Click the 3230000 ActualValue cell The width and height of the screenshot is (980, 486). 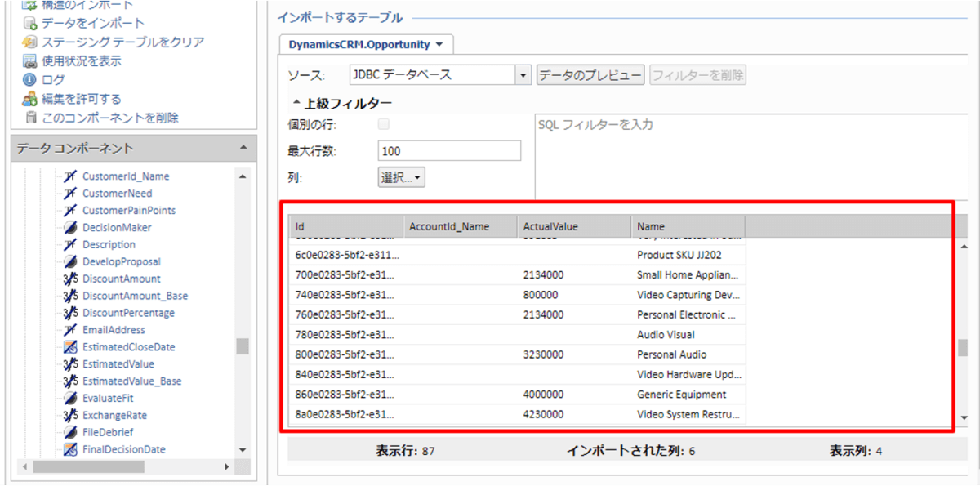[574, 354]
